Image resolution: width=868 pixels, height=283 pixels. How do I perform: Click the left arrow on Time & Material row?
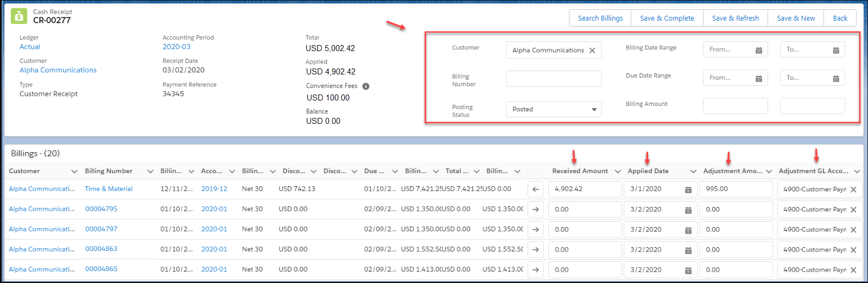535,189
